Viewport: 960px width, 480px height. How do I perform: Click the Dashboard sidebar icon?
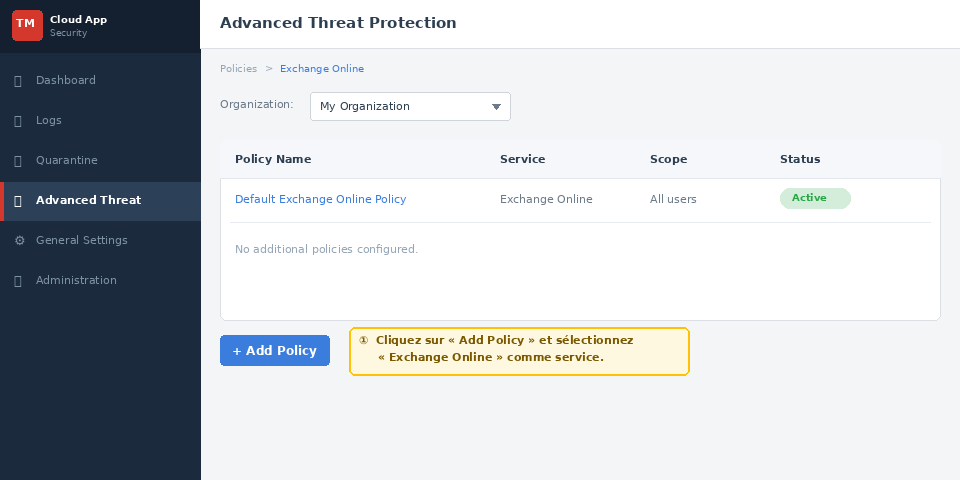click(18, 81)
